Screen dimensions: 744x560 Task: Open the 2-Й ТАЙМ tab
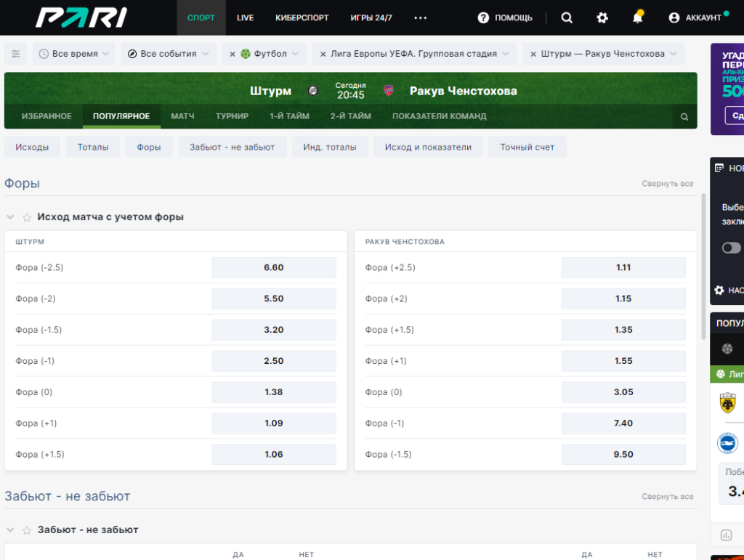(351, 116)
